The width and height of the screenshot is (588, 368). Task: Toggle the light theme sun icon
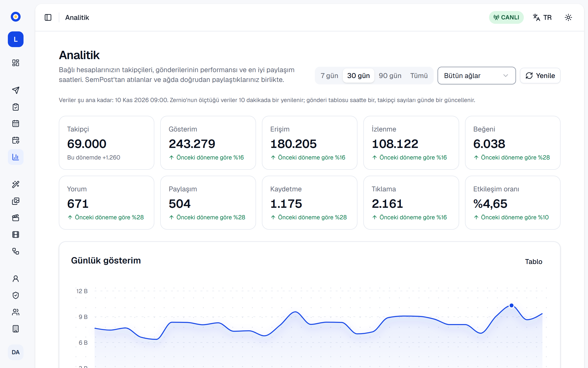pos(568,17)
